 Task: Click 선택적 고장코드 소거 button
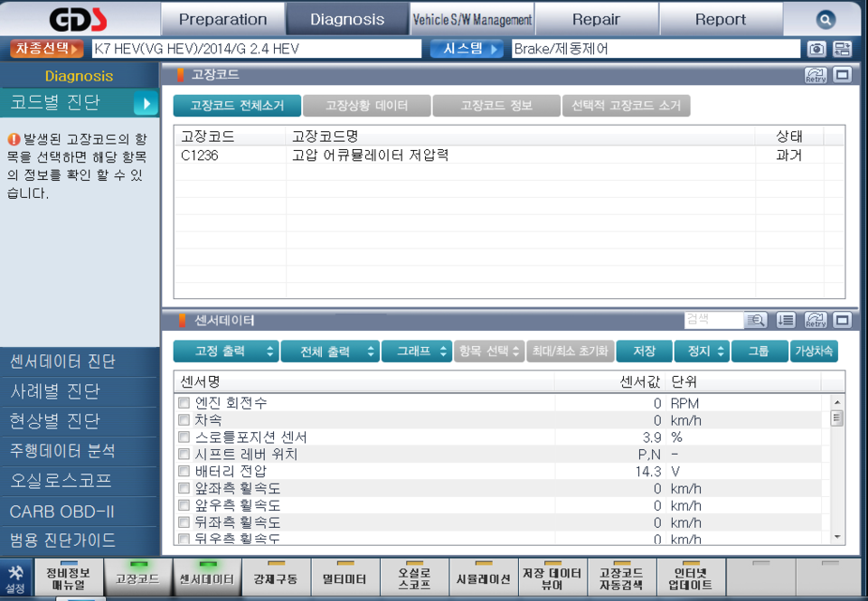(626, 106)
